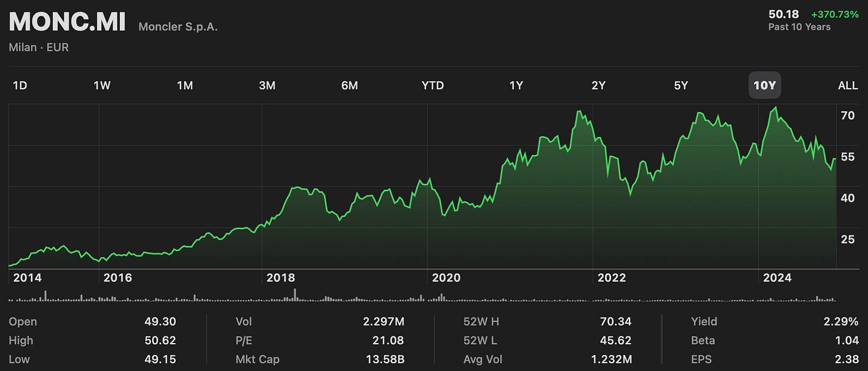Viewport: 868px width, 371px height.
Task: Choose the 1M range tab
Action: 185,85
